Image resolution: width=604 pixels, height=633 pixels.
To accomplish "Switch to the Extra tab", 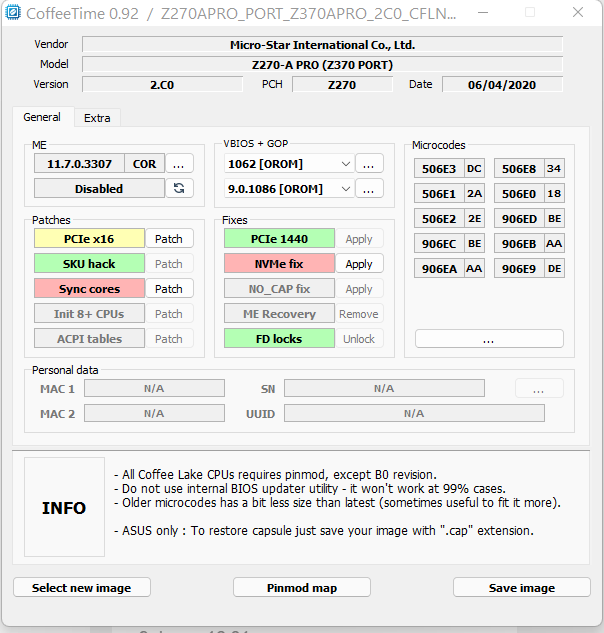I will point(97,118).
